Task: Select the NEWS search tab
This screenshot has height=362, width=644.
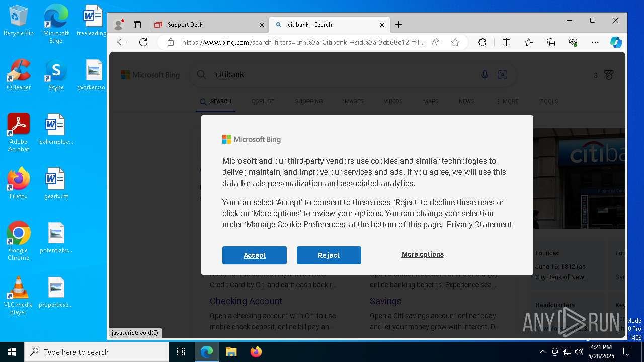Action: [x=466, y=101]
